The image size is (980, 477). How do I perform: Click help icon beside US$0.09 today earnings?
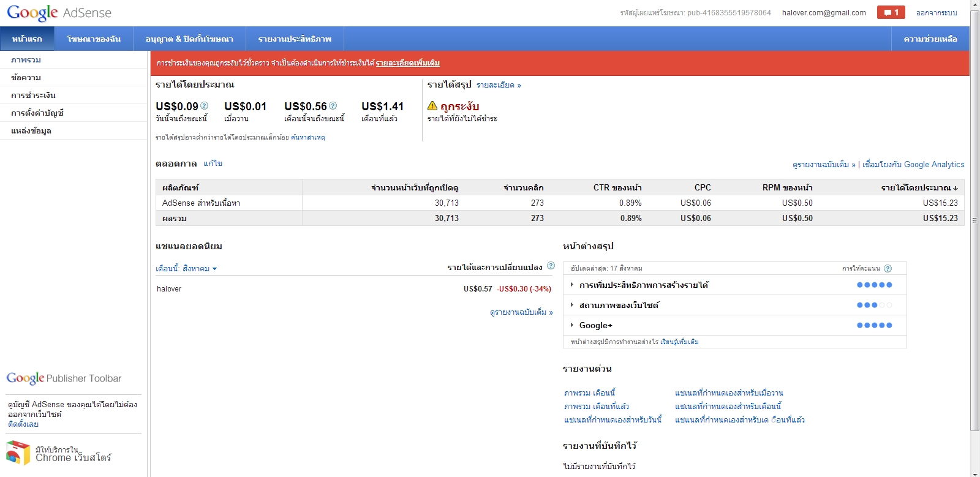205,106
